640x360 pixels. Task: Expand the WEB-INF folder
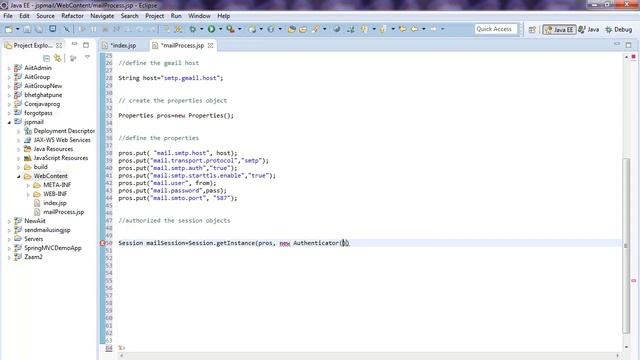[x=28, y=194]
